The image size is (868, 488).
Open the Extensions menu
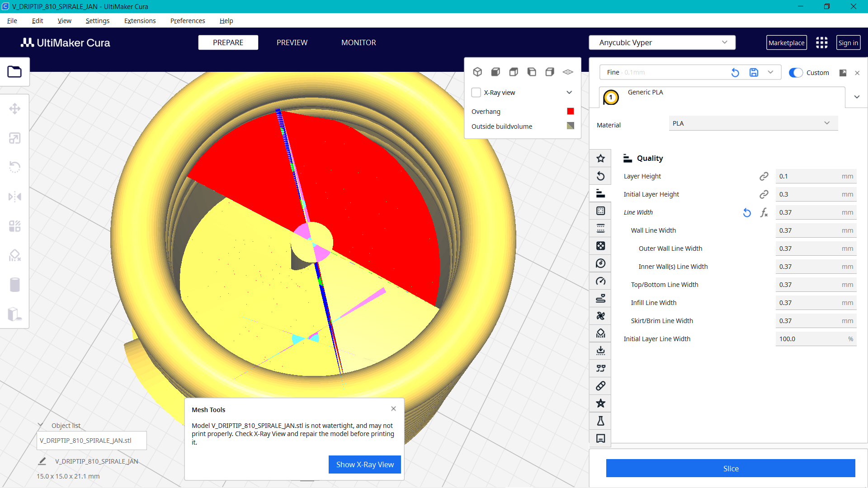[x=140, y=21]
